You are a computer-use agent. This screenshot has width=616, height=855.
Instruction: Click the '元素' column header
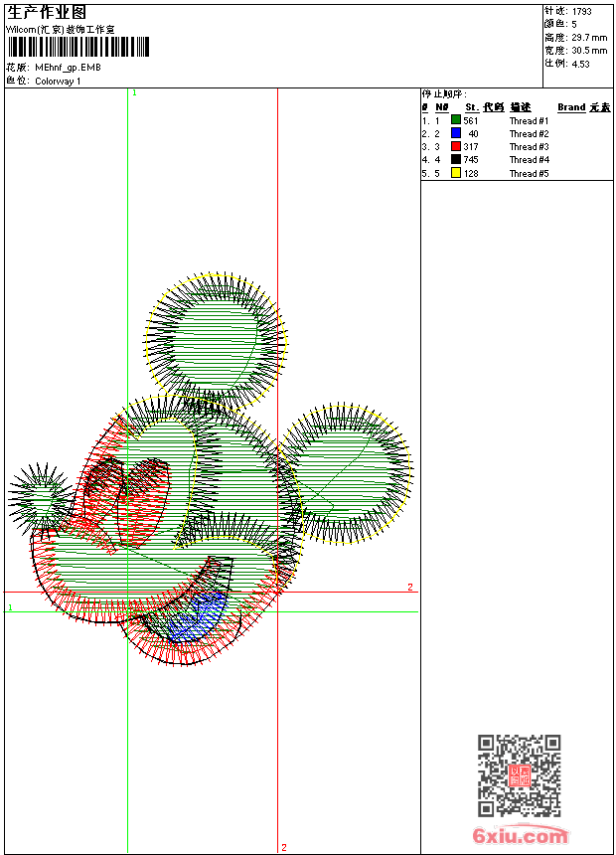tap(600, 107)
